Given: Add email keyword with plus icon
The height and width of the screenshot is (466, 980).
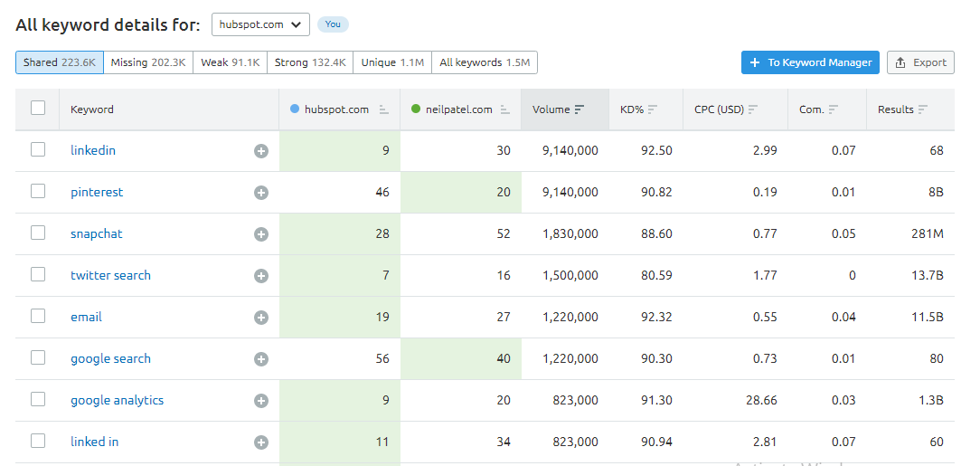Looking at the screenshot, I should click(x=261, y=317).
